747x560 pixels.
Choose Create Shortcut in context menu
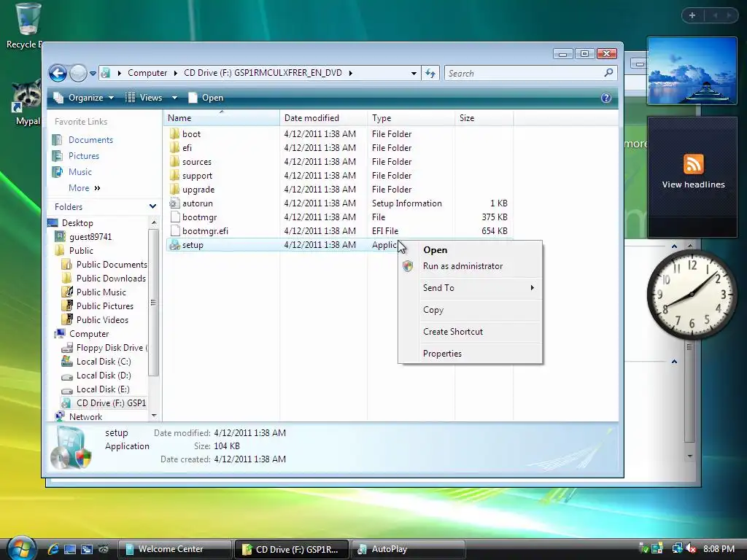[x=471, y=332]
